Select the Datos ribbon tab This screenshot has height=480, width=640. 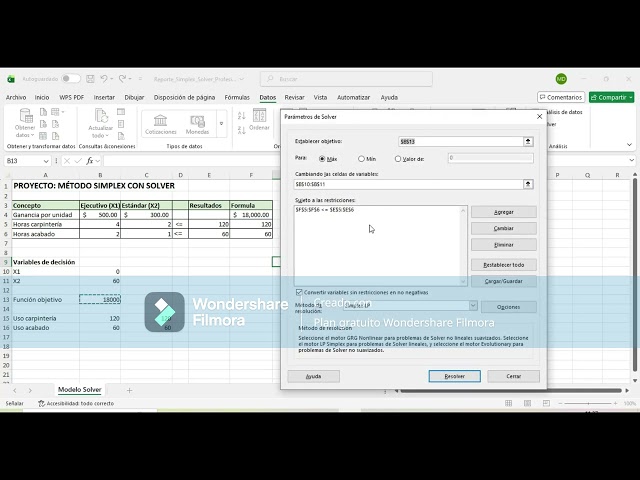268,98
